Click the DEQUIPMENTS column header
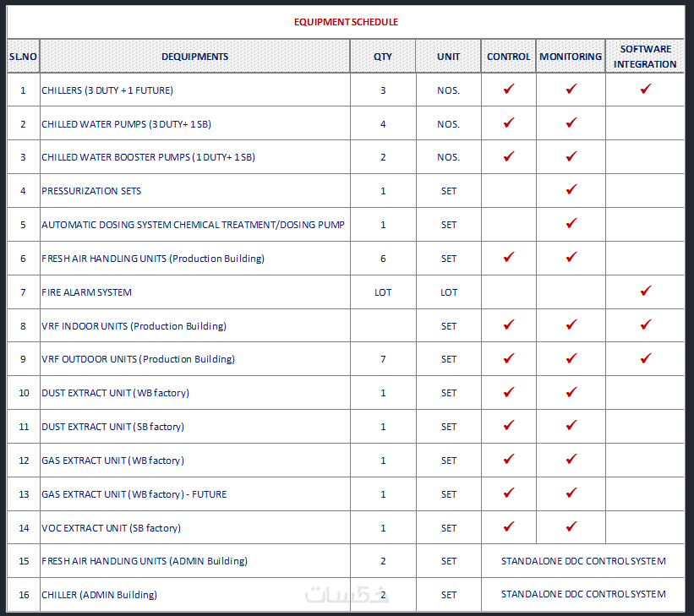This screenshot has height=616, width=694. coord(194,57)
